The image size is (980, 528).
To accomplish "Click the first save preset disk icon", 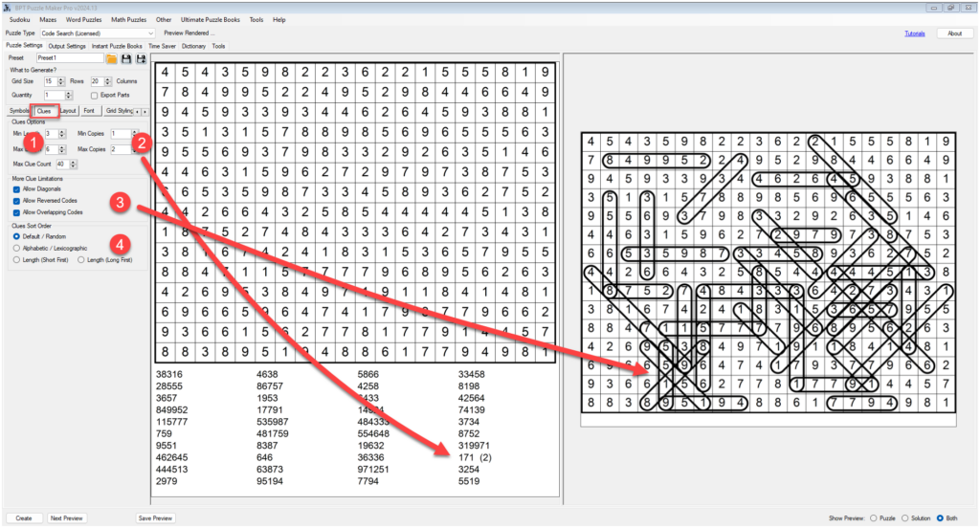I will (126, 59).
